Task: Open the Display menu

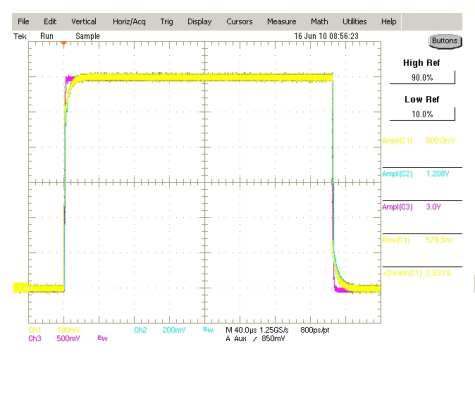Action: (199, 22)
